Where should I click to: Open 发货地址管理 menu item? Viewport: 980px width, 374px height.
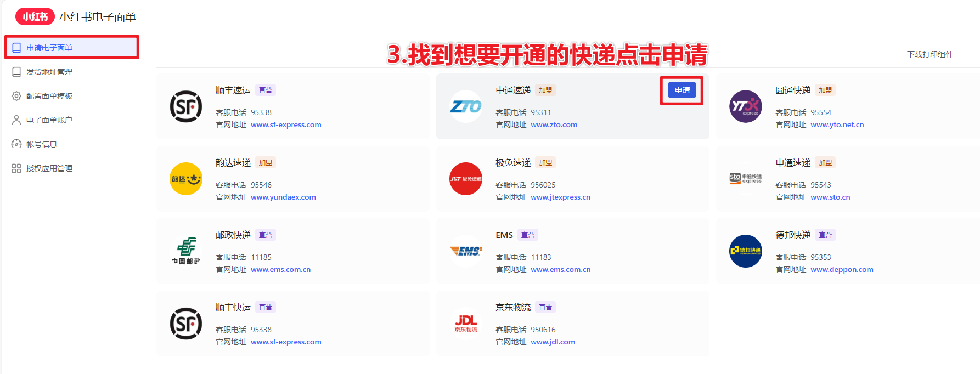[49, 72]
